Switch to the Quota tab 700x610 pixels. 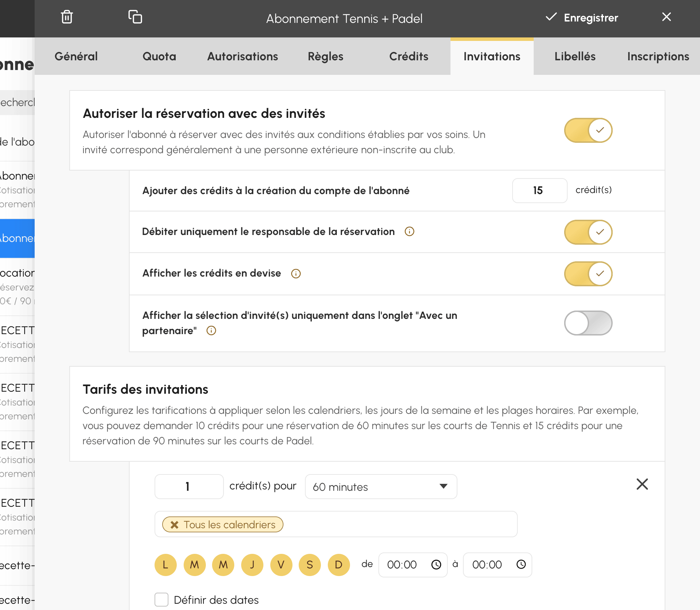pos(159,56)
